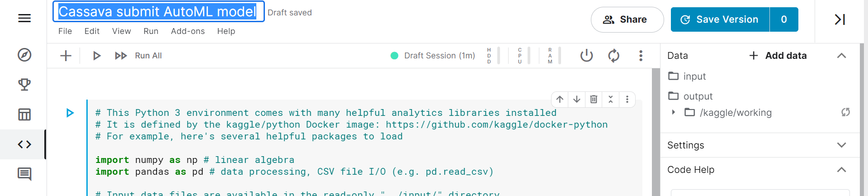868x196 pixels.
Task: Expand the /kaggle/working folder tree
Action: (x=674, y=112)
